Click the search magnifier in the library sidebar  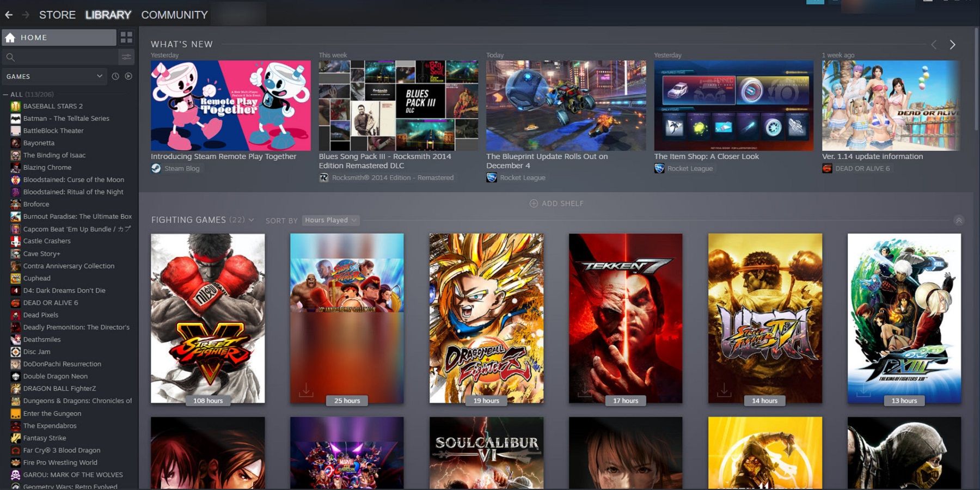pyautogui.click(x=10, y=57)
